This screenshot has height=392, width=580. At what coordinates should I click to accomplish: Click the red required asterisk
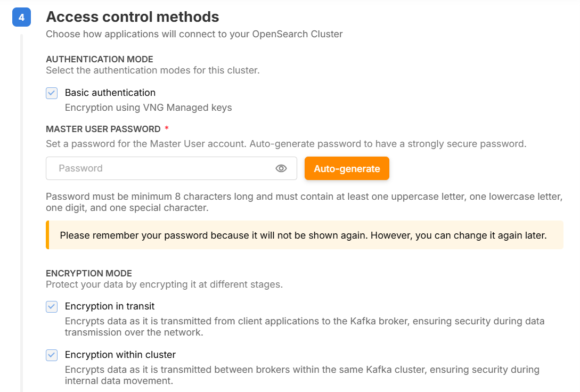pyautogui.click(x=167, y=129)
